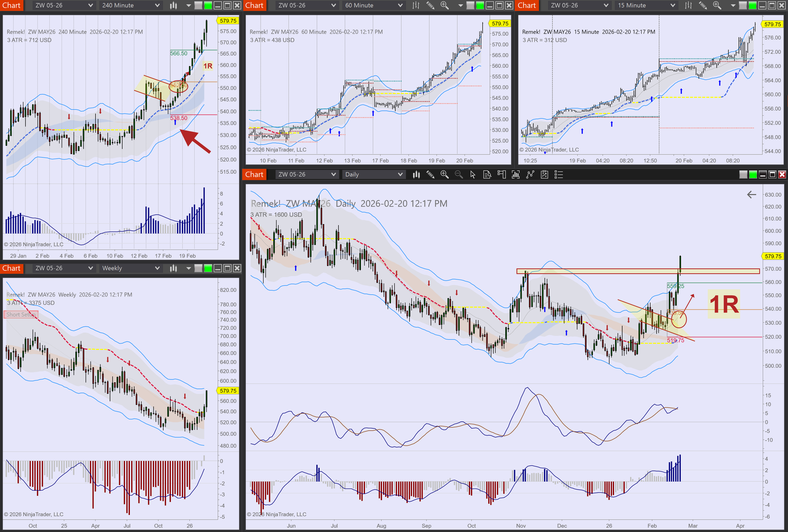Click the back arrow in Daily chart
Screen dimensions: 788x532
coord(751,194)
